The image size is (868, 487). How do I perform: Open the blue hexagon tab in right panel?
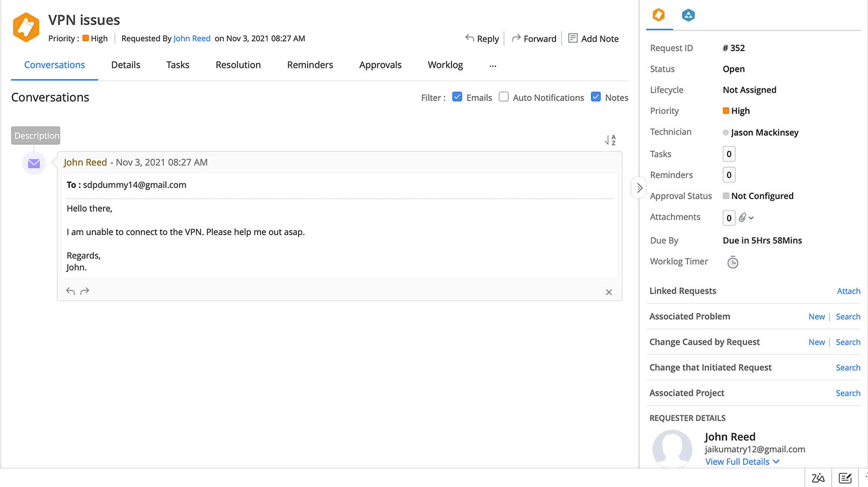pyautogui.click(x=688, y=15)
